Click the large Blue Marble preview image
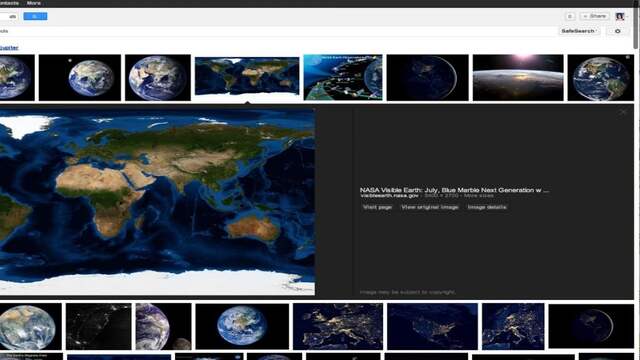The image size is (640, 360). click(x=157, y=202)
